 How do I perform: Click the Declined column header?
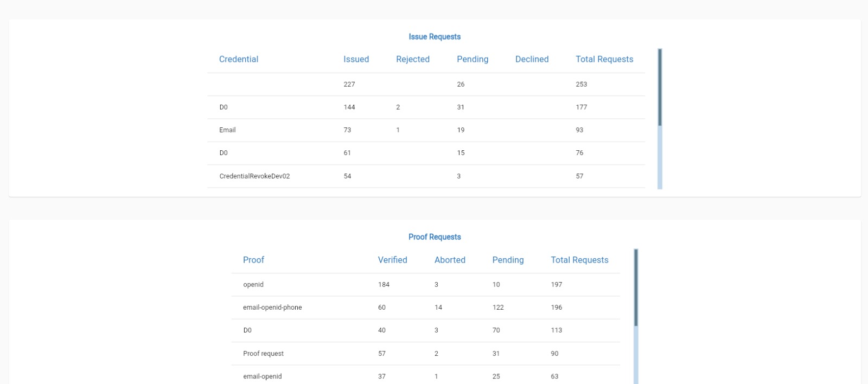coord(532,59)
